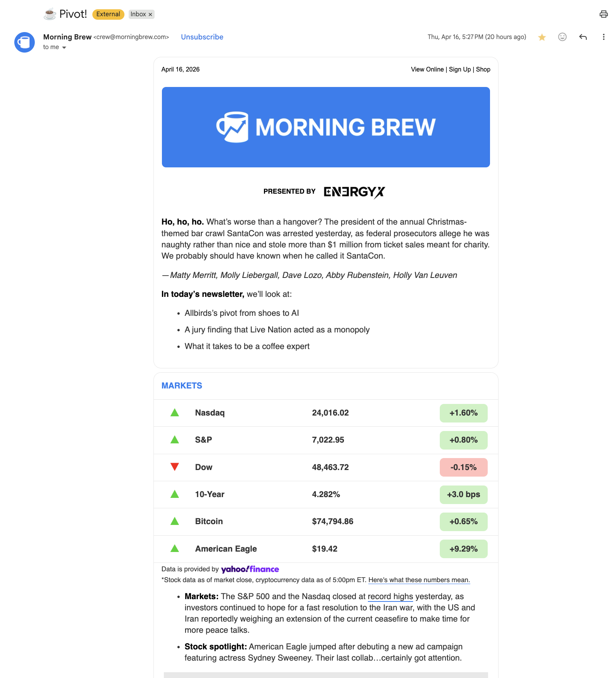Open the 'record highs' link

click(390, 596)
